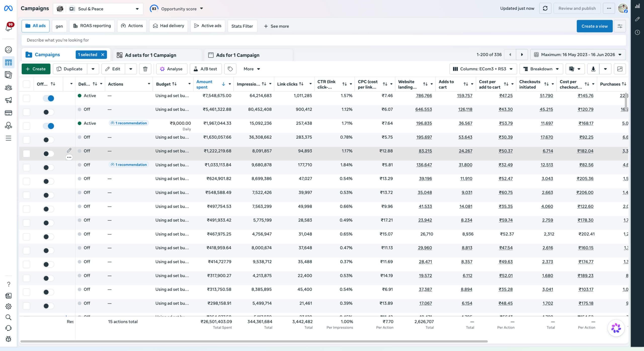
Task: Click the Meta logo icon
Action: 8,9
